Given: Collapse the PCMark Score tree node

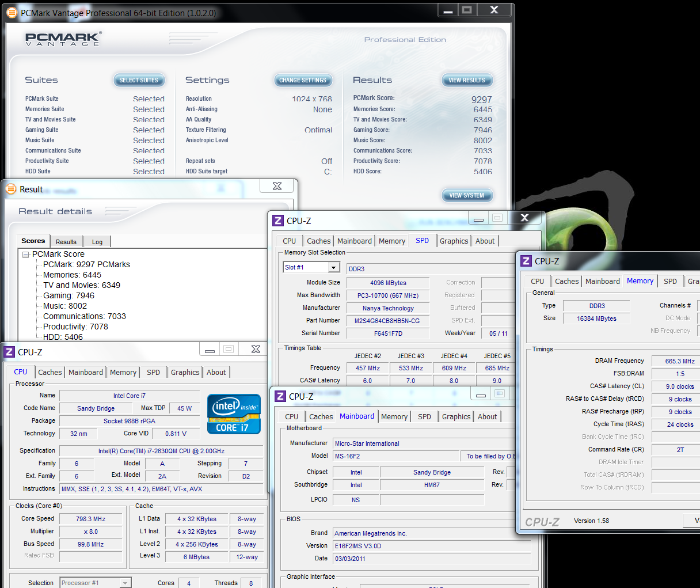Looking at the screenshot, I should click(26, 255).
